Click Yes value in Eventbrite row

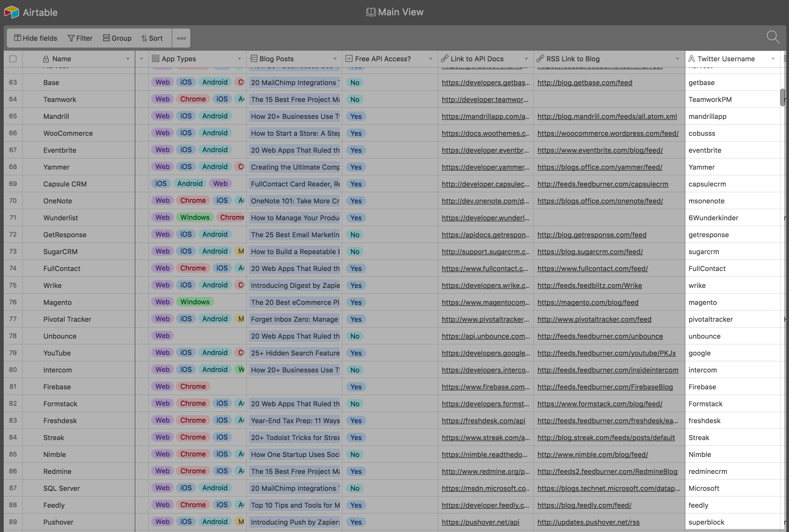[x=356, y=150]
